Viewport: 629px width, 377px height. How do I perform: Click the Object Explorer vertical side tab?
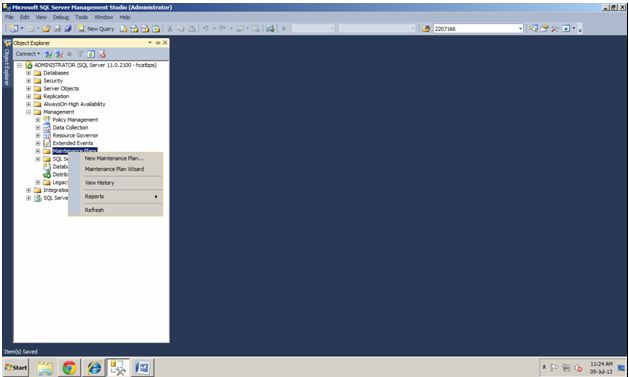click(7, 63)
